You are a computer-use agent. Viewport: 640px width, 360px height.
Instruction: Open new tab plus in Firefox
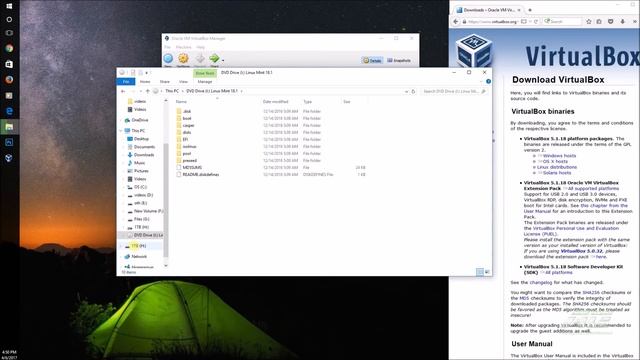coord(530,10)
